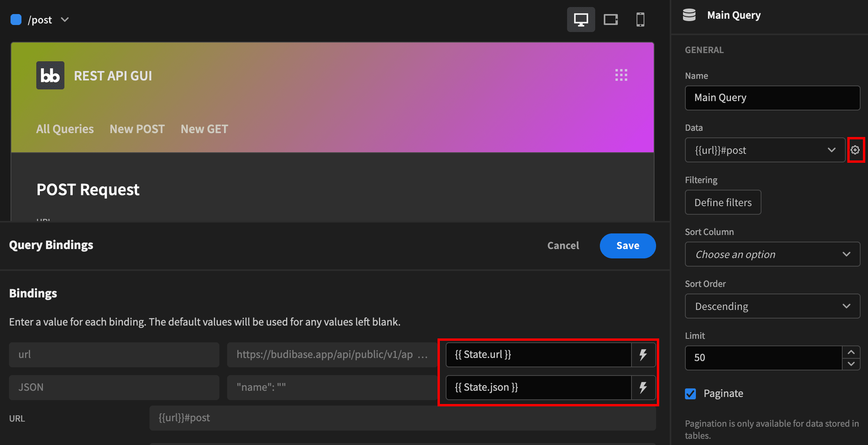
Task: Click the State.url binding input
Action: (x=539, y=355)
